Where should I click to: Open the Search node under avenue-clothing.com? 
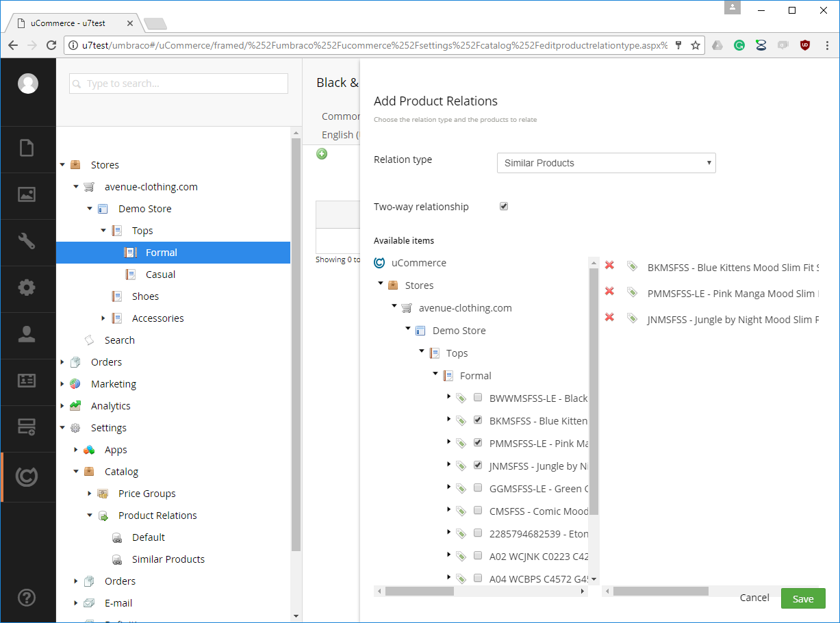(x=120, y=340)
